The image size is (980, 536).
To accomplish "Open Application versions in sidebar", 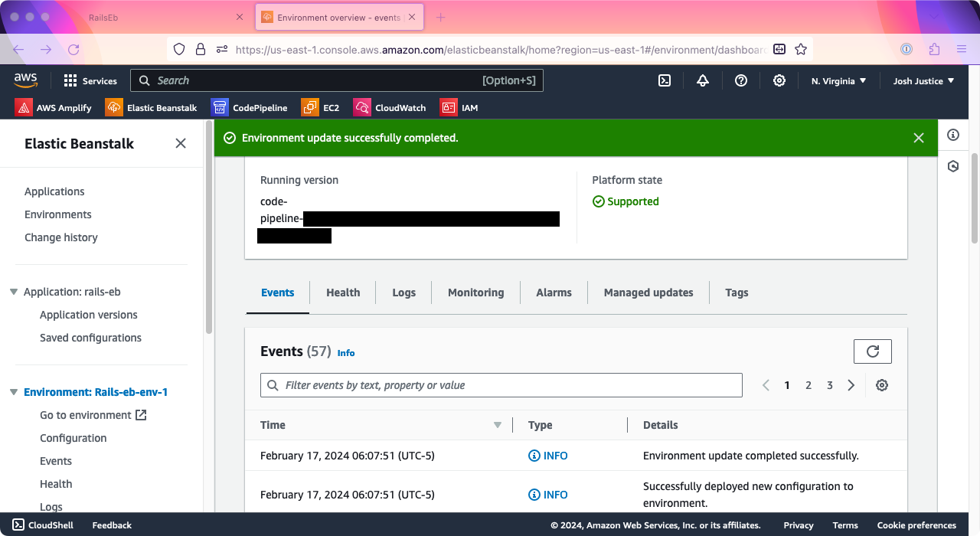I will (x=89, y=315).
